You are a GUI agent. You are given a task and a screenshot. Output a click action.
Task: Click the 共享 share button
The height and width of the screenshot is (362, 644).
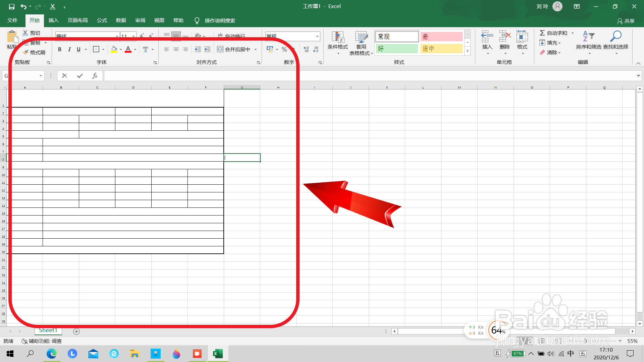tap(626, 21)
